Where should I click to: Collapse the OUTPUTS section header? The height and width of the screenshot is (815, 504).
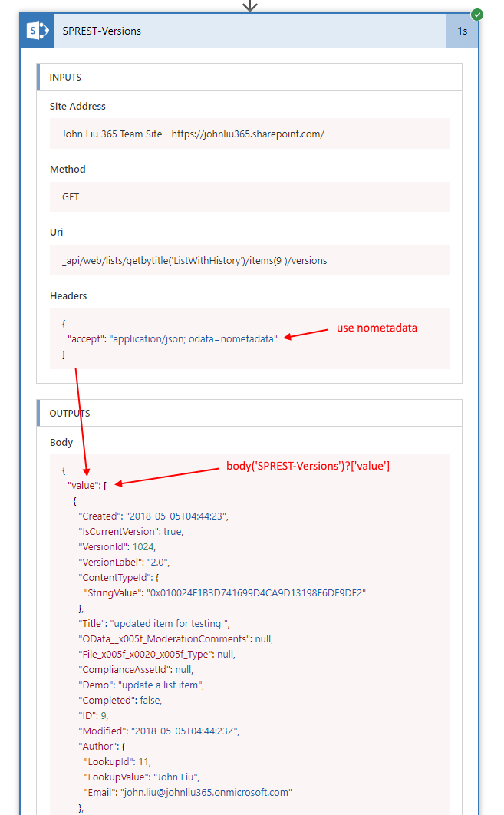coord(249,414)
